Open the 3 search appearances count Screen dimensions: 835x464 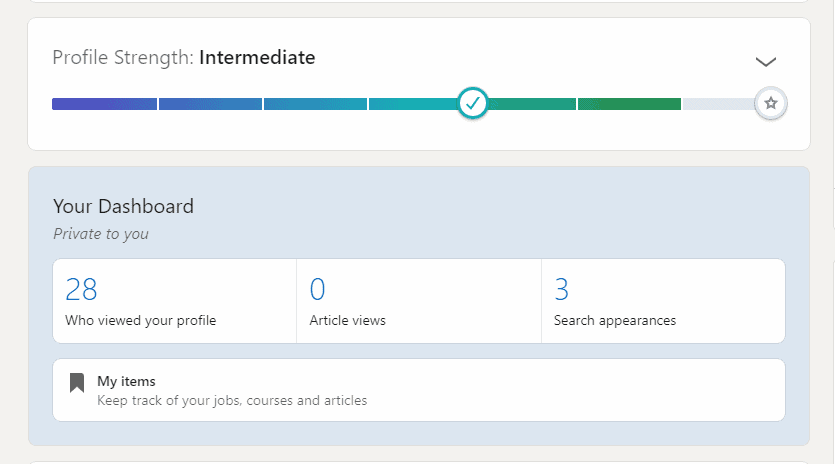pos(561,290)
